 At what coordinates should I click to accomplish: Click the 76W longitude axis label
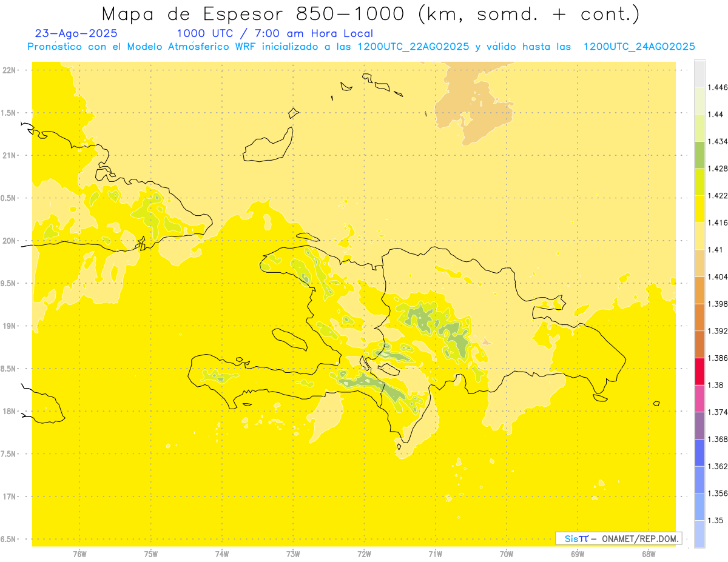[x=80, y=554]
